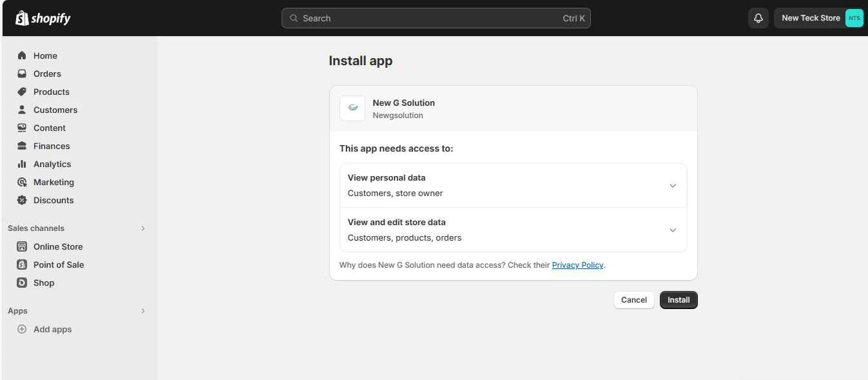Expand the Sales channels section chevron
Image resolution: width=868 pixels, height=380 pixels.
(x=143, y=228)
